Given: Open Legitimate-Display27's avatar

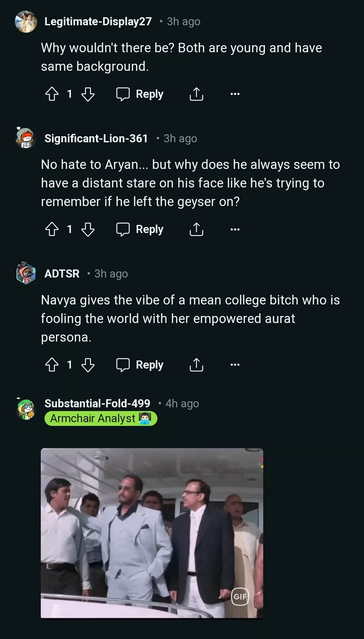Looking at the screenshot, I should point(26,22).
